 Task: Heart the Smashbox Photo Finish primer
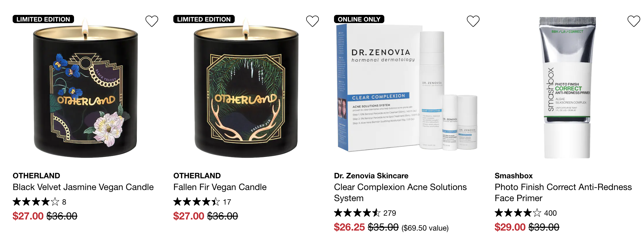pyautogui.click(x=634, y=21)
